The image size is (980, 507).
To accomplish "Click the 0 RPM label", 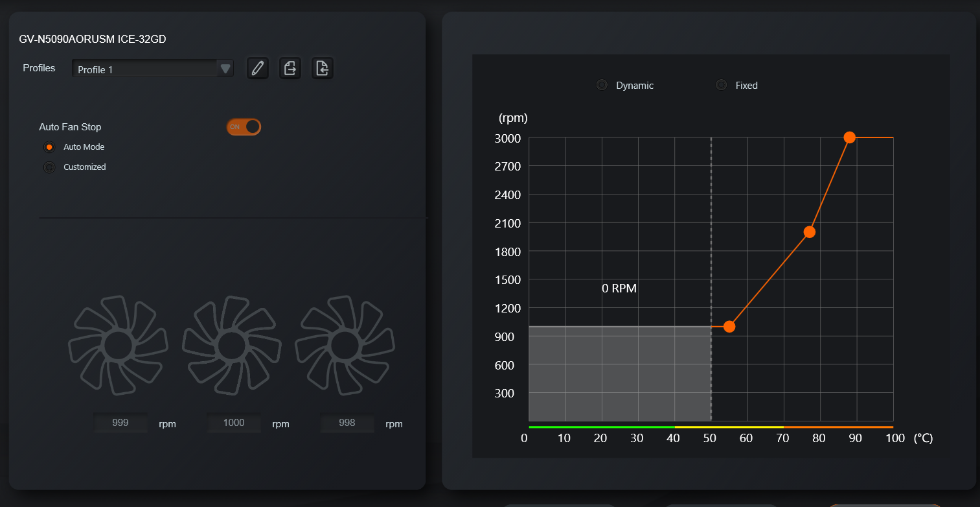I will (x=619, y=289).
